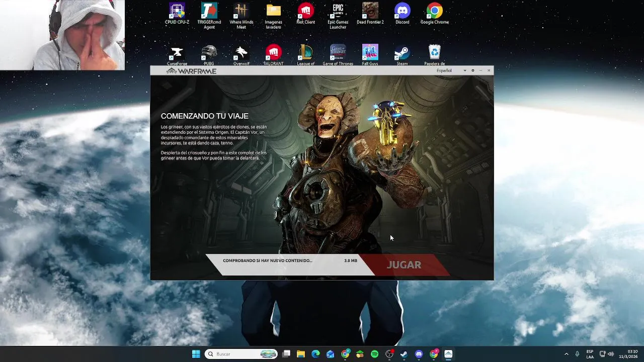
Task: Open Steam from taskbar
Action: click(x=404, y=354)
